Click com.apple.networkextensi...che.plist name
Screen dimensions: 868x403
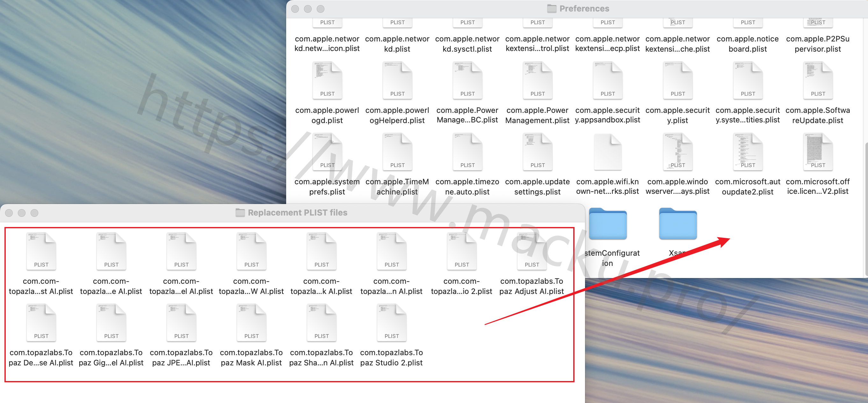tap(678, 44)
